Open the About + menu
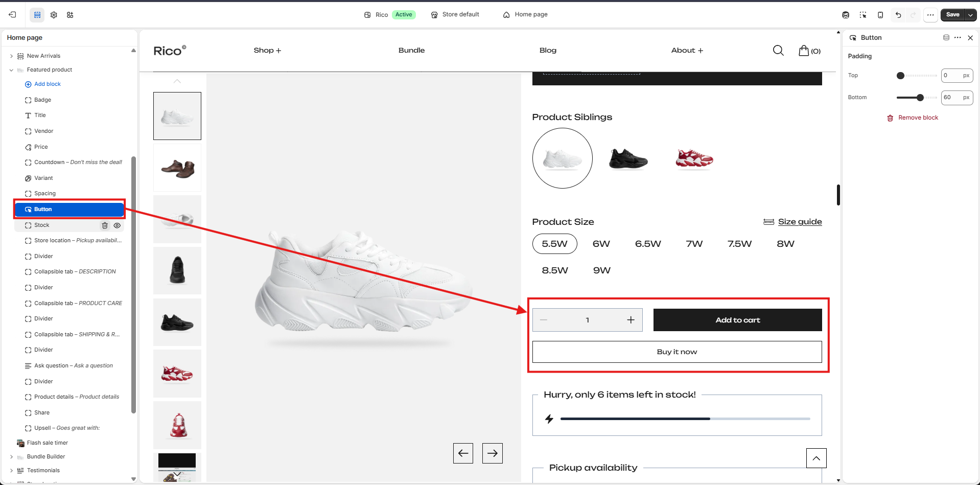 (x=687, y=50)
